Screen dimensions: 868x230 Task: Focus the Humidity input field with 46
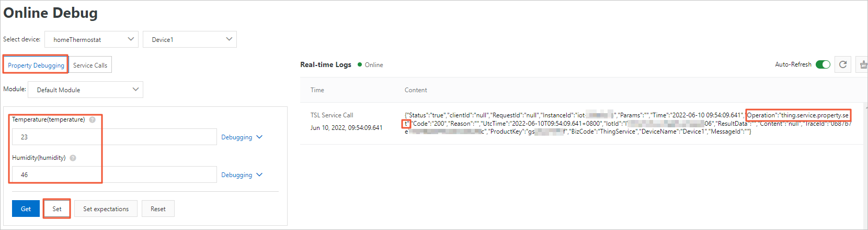[x=115, y=174]
